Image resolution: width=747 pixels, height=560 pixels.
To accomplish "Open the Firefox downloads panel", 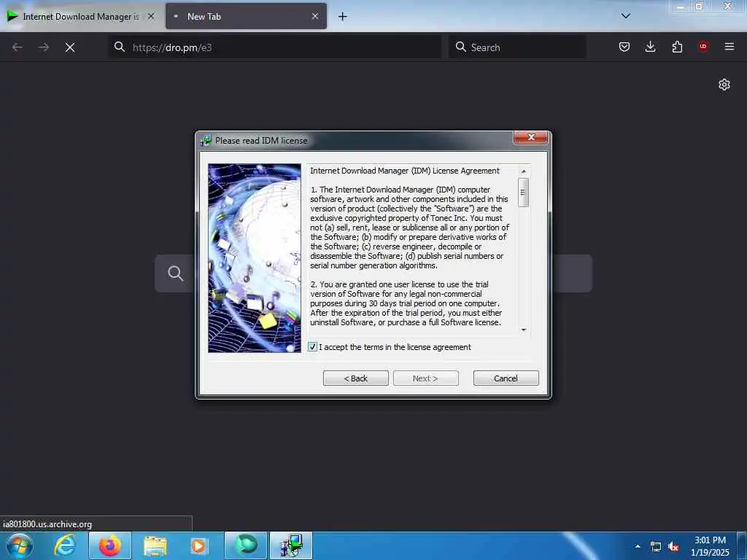I will point(650,47).
